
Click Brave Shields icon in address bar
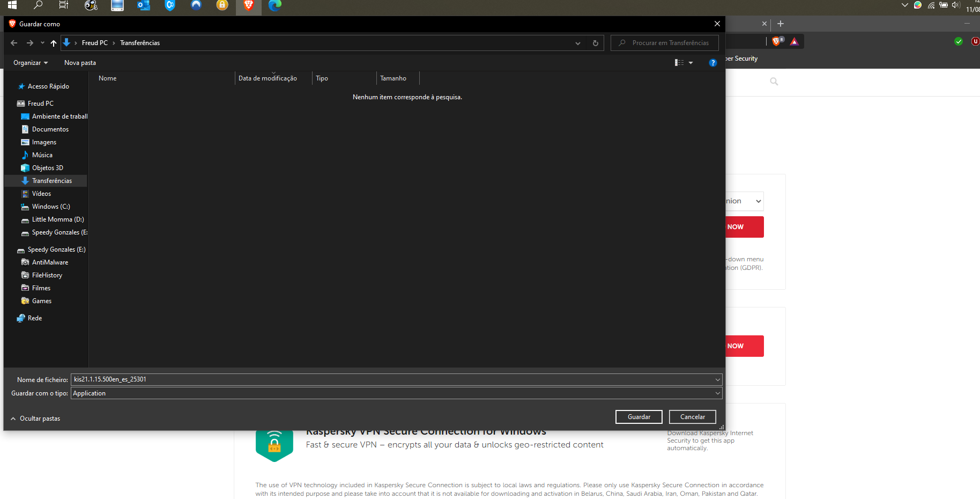777,41
